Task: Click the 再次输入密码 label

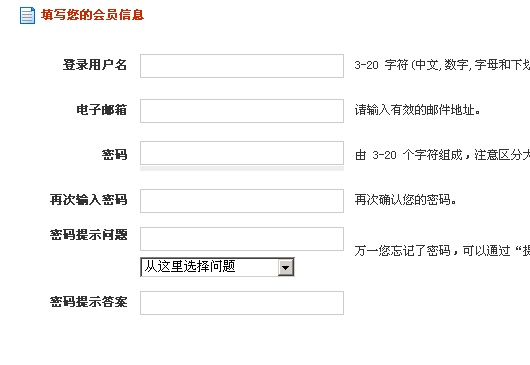Action: (89, 199)
